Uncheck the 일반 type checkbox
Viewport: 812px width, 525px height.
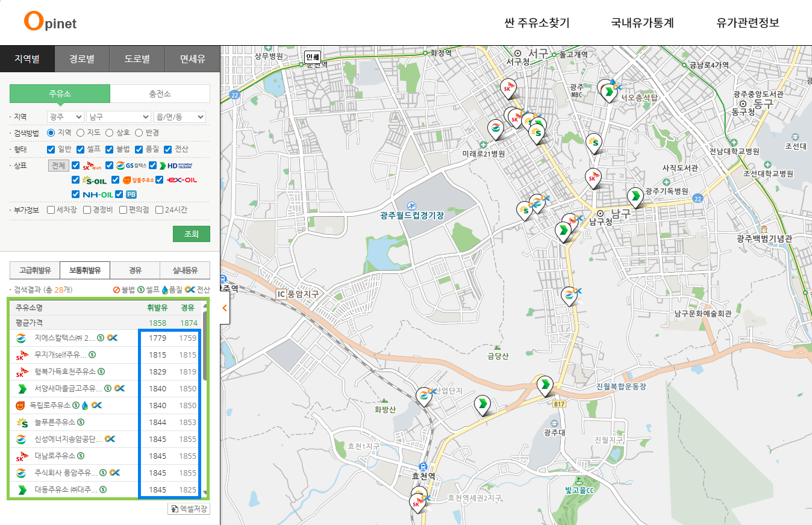51,149
